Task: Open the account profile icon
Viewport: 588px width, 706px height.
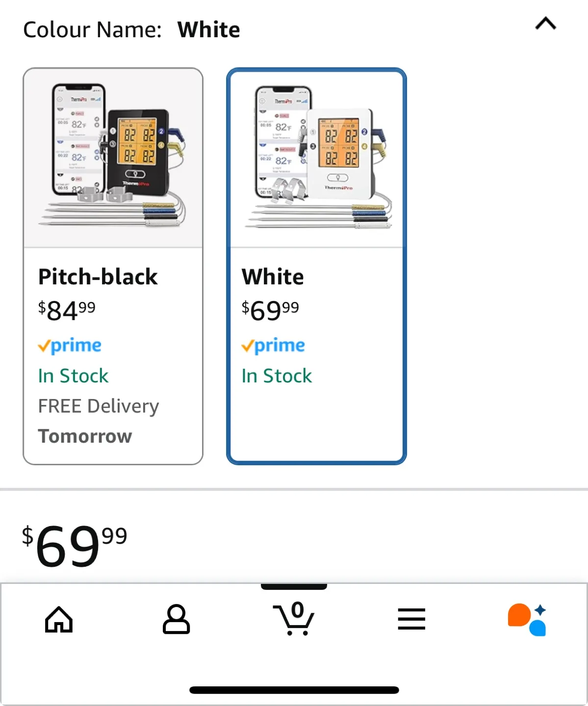Action: 176,620
